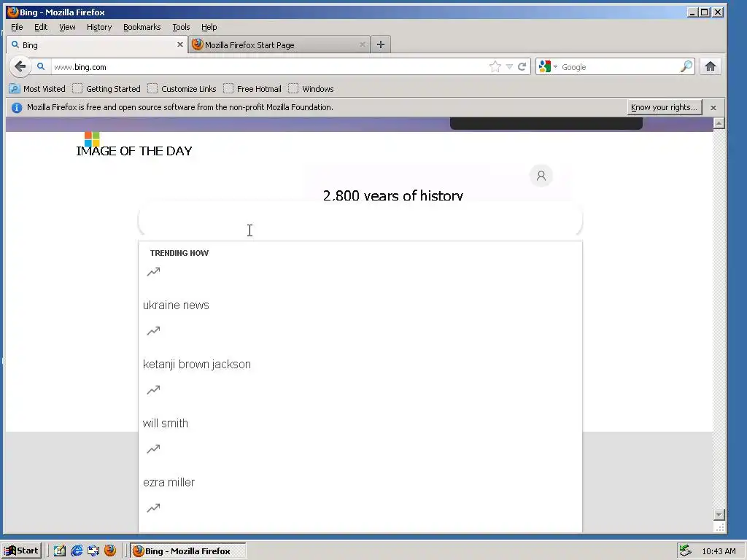Minimize the Firefox window

(693, 12)
